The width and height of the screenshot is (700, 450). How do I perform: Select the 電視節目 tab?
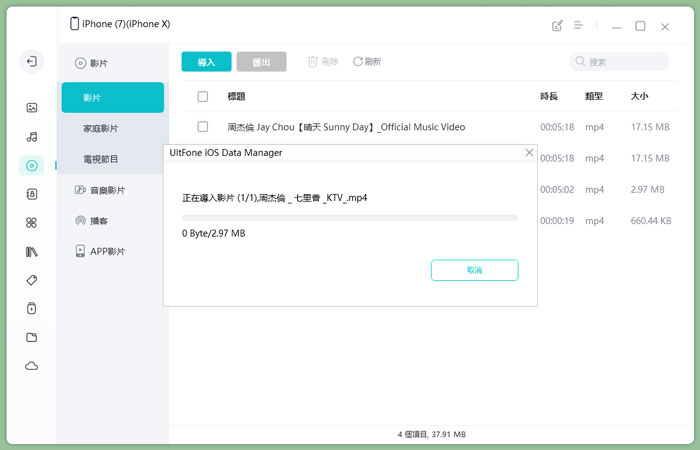101,159
